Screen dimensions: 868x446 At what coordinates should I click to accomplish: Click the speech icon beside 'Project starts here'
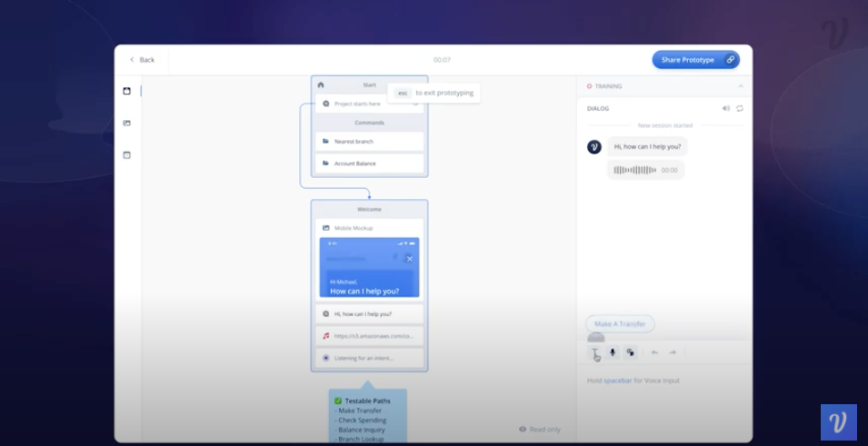pos(325,104)
